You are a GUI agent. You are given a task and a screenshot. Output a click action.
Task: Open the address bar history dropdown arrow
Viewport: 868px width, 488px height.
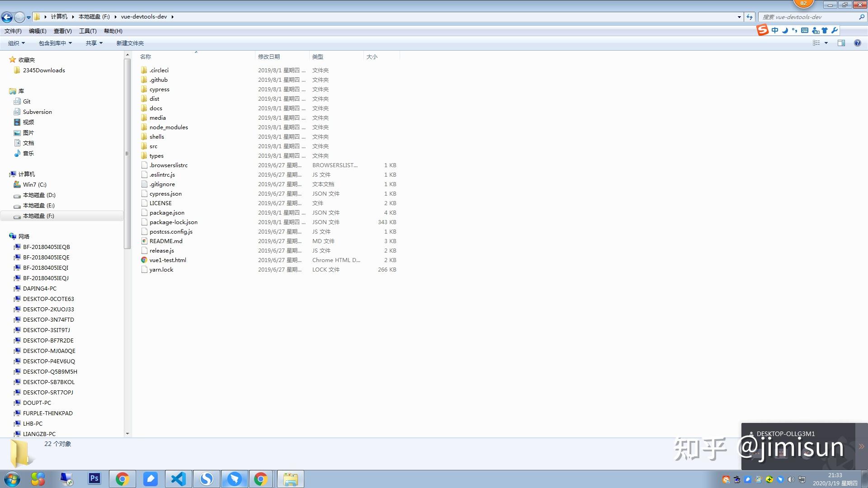(x=739, y=17)
